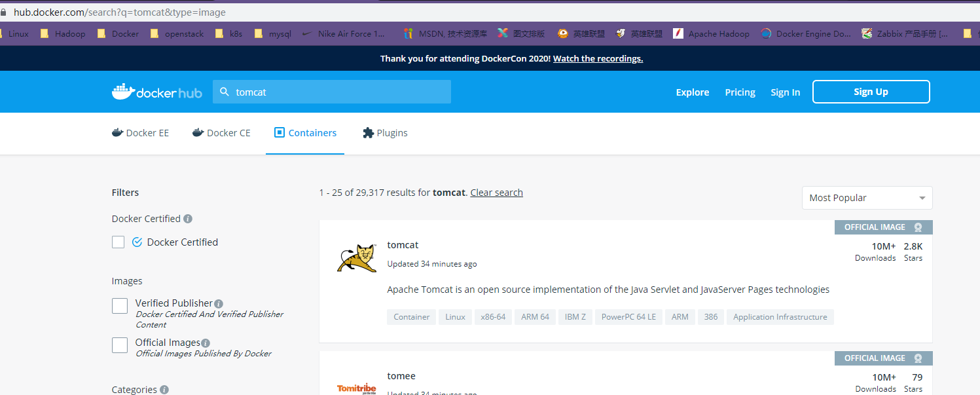Click the Docker Certified checkmark badge icon
The height and width of the screenshot is (395, 980).
pyautogui.click(x=137, y=242)
